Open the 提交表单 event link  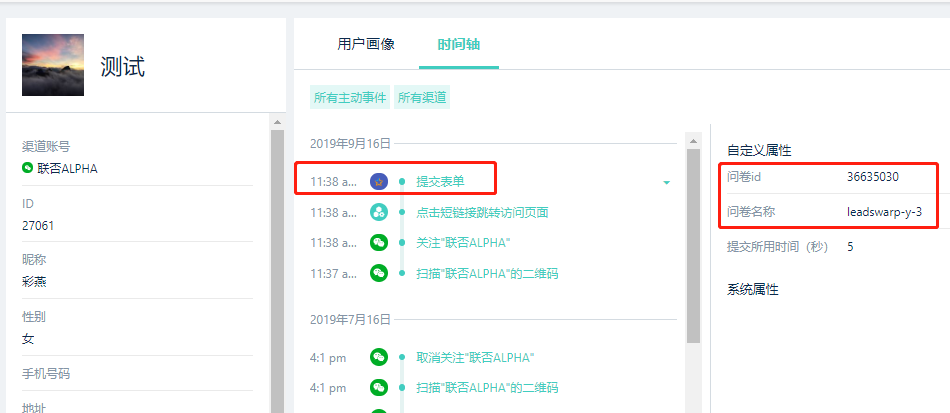[440, 181]
